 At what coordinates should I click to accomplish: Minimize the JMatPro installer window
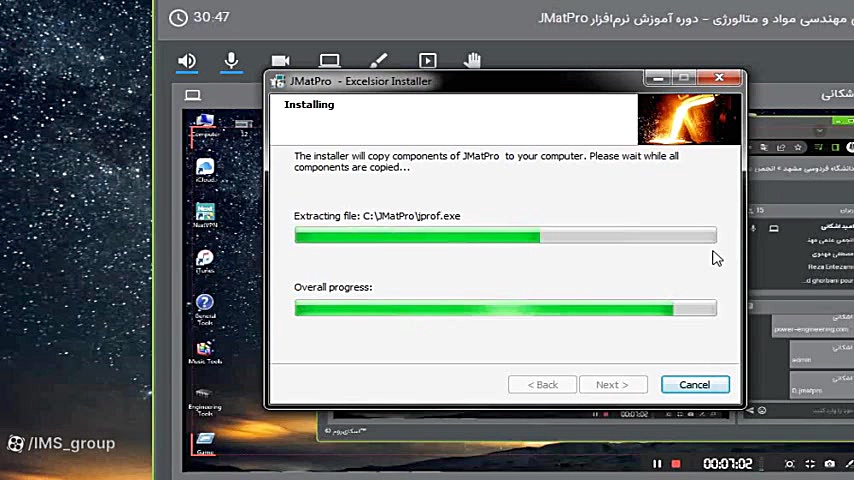658,78
